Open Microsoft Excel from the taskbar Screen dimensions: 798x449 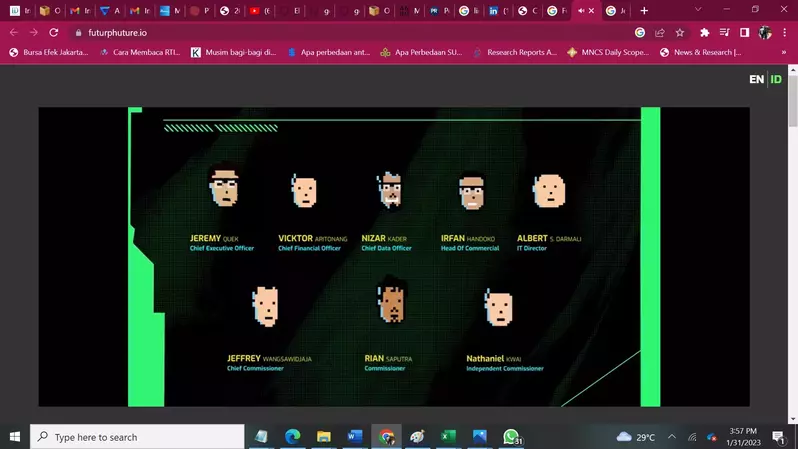point(448,437)
